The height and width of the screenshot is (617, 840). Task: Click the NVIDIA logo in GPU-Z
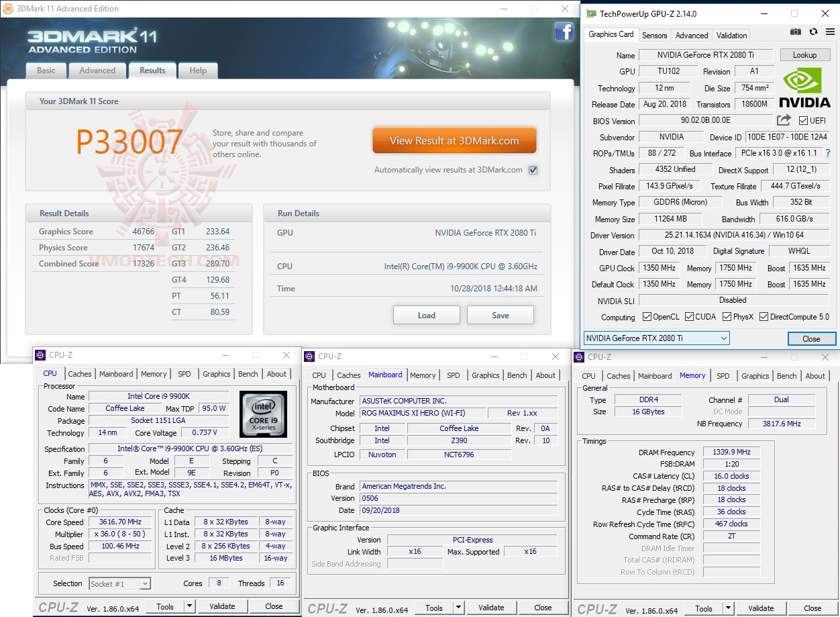[804, 87]
